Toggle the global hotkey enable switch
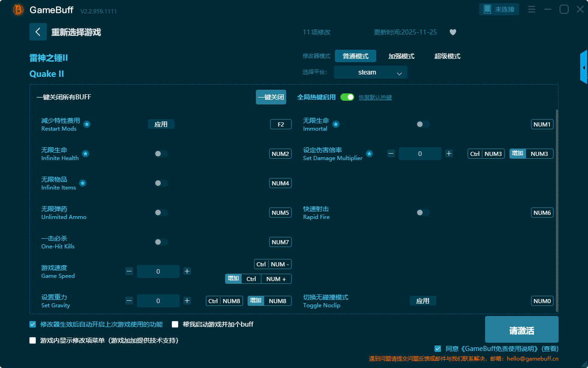588x368 pixels. point(347,97)
